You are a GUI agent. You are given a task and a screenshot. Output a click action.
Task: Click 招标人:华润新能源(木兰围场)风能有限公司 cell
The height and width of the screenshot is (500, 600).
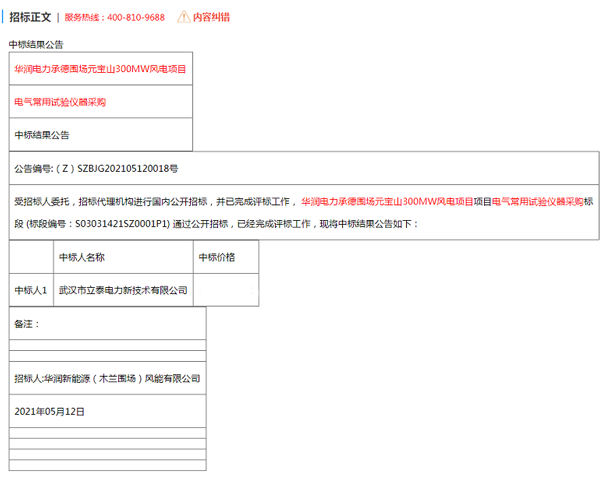coord(108,378)
